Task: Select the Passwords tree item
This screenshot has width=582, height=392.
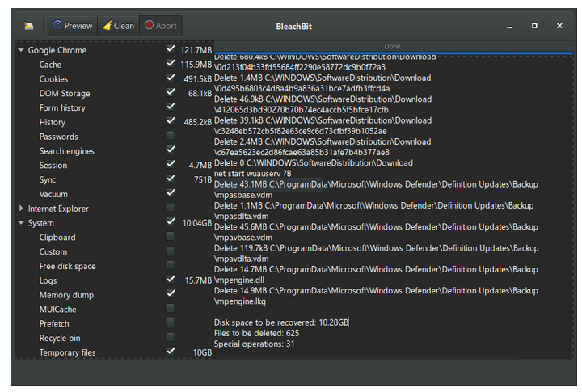Action: pyautogui.click(x=59, y=137)
